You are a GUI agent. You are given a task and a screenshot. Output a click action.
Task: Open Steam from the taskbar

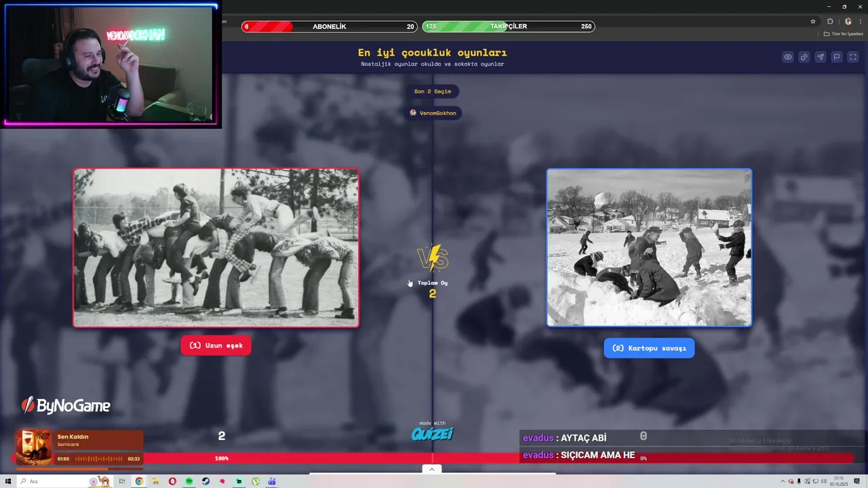click(205, 481)
